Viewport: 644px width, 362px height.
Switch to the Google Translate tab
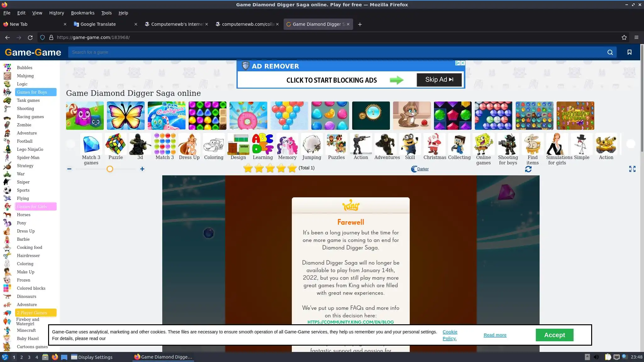[98, 24]
